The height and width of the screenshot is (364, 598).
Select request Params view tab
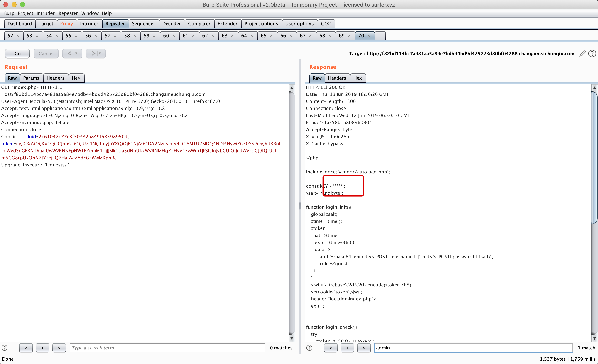[31, 78]
